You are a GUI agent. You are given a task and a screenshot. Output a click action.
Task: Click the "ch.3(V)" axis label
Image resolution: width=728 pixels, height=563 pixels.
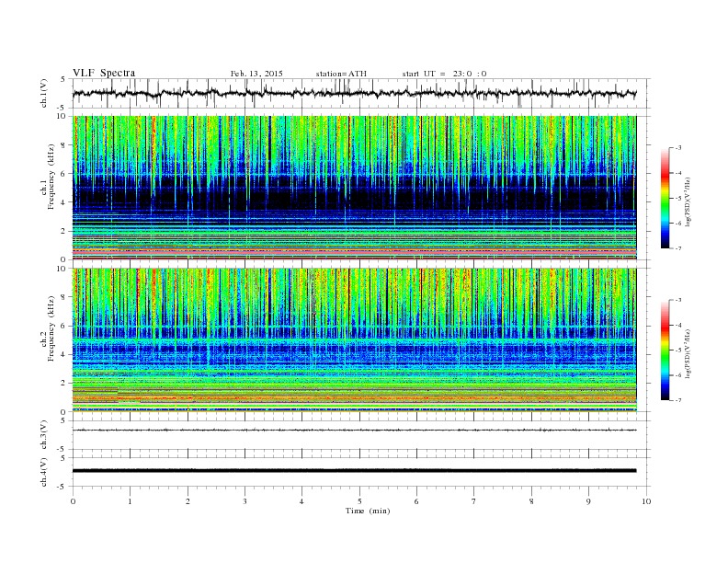click(x=44, y=435)
